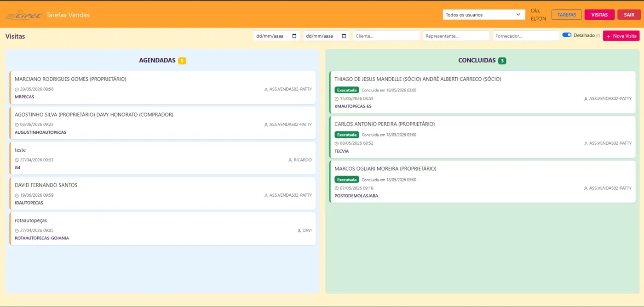Go to TAREFAS page
The height and width of the screenshot is (307, 644).
pos(567,15)
